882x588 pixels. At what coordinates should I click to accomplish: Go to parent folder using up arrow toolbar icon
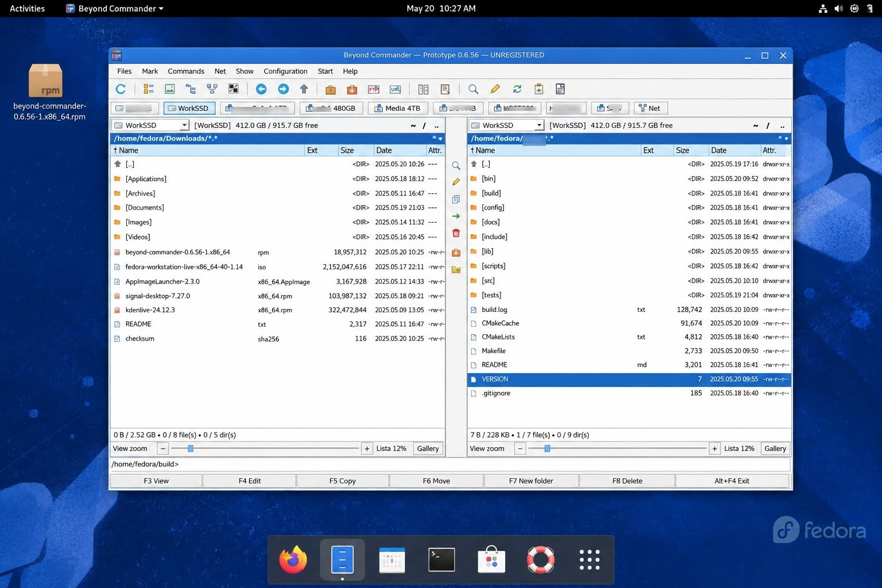tap(304, 89)
